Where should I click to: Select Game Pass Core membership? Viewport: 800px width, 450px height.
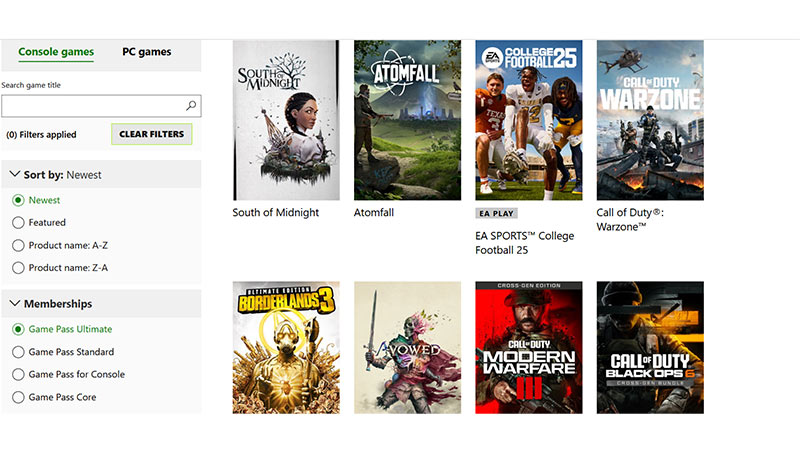point(54,397)
